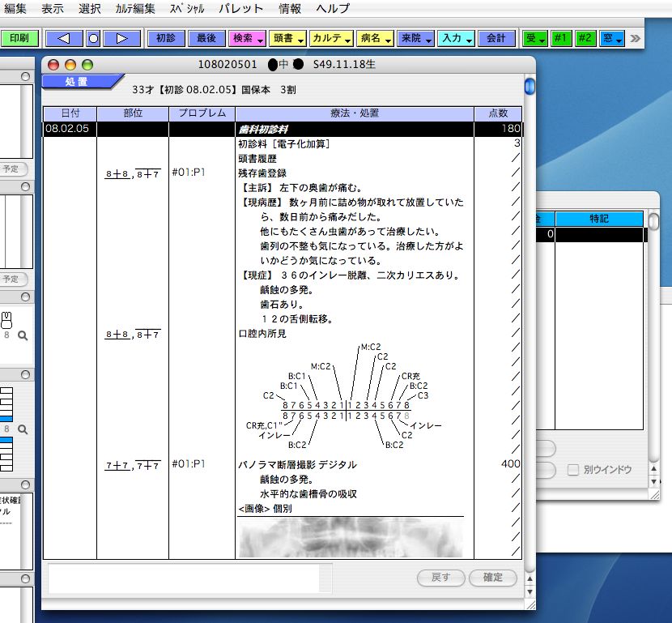Open the 検索 dropdown in toolbar
Viewport: 672px width, 623px height.
tap(247, 38)
